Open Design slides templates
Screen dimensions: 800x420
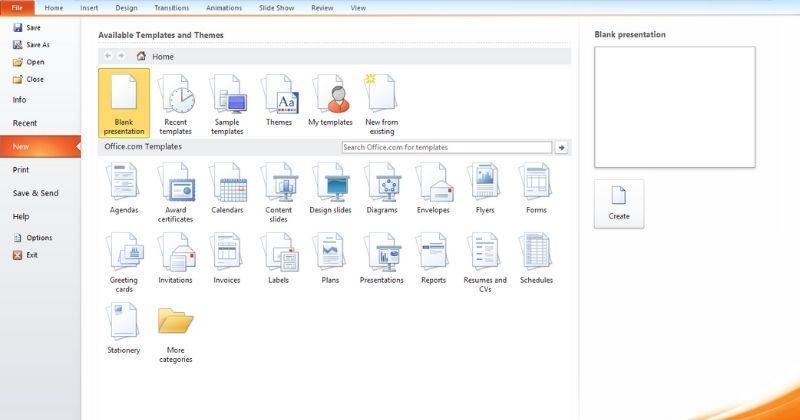point(331,188)
